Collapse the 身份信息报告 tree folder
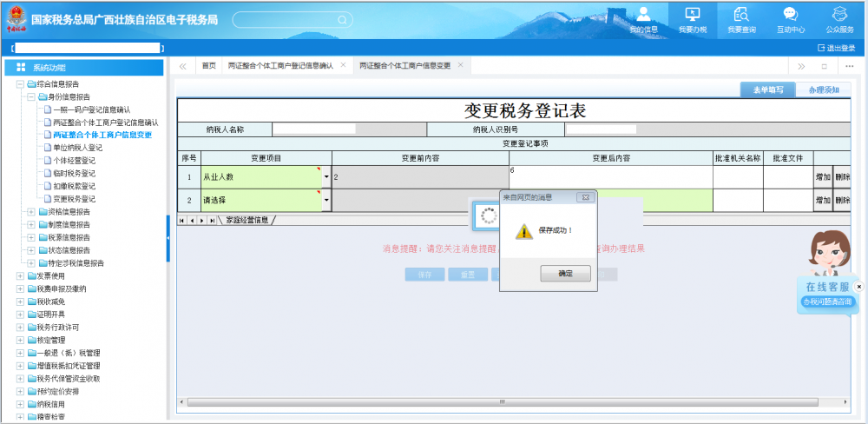Viewport: 868px width, 424px height. (x=31, y=97)
